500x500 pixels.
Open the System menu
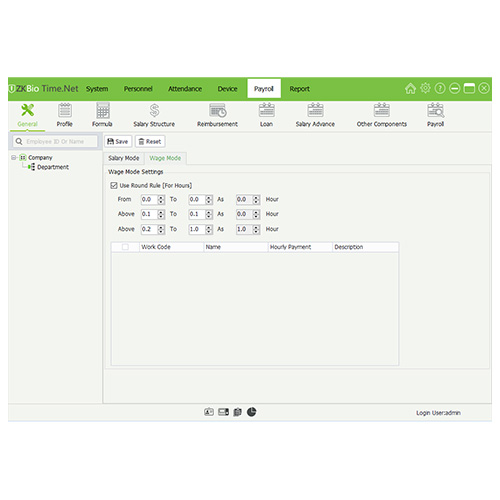(97, 89)
